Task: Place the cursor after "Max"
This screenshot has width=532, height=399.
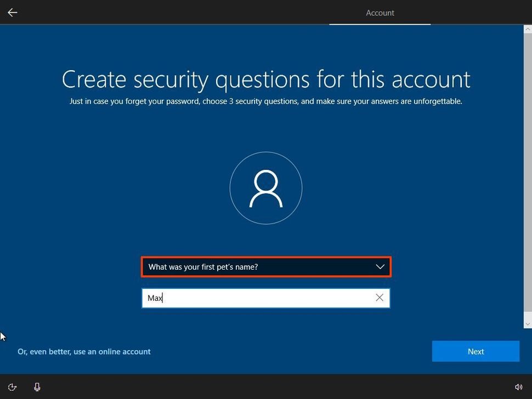Action: [163, 298]
